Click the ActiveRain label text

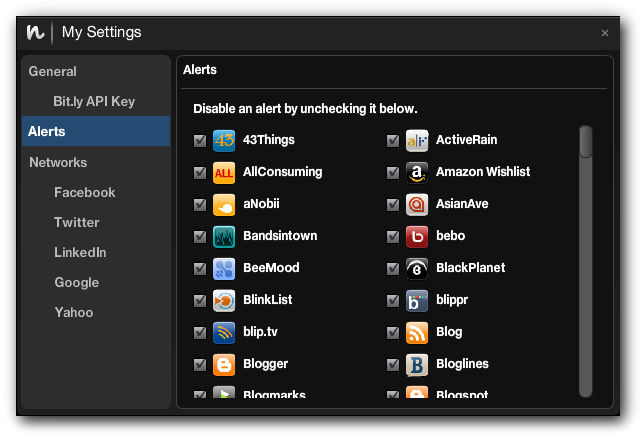coord(467,140)
